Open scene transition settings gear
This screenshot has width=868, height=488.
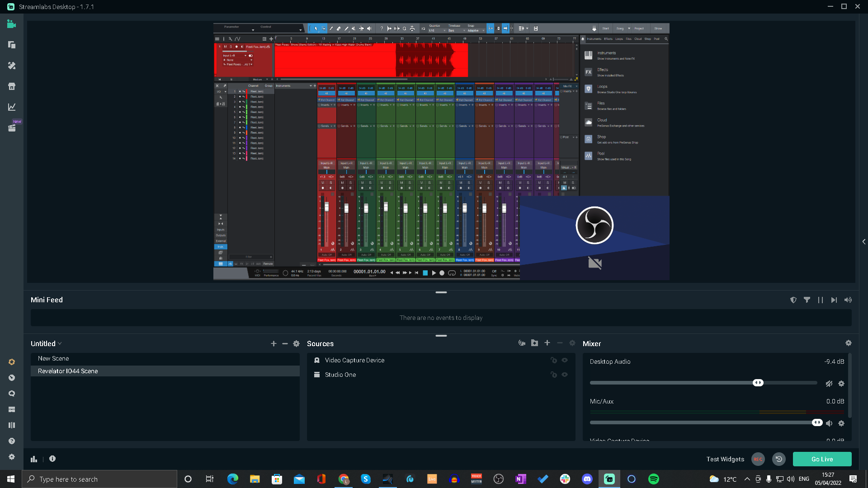click(297, 344)
